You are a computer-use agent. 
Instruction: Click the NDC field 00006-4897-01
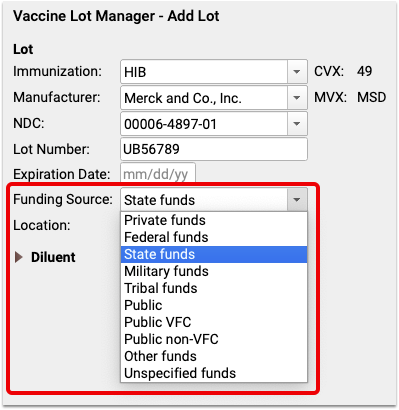[204, 124]
